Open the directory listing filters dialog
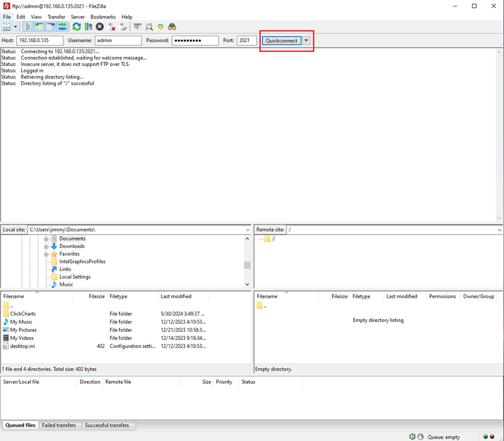This screenshot has width=504, height=441. [x=137, y=27]
